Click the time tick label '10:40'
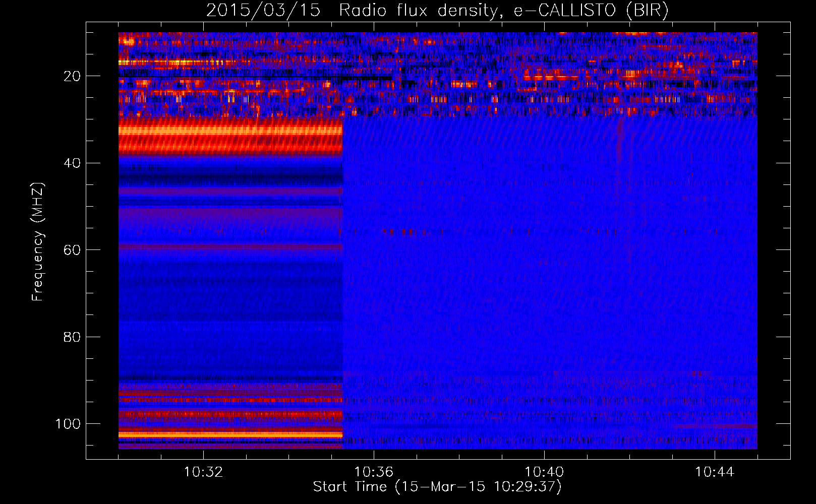Viewport: 816px width, 504px height. pyautogui.click(x=544, y=472)
